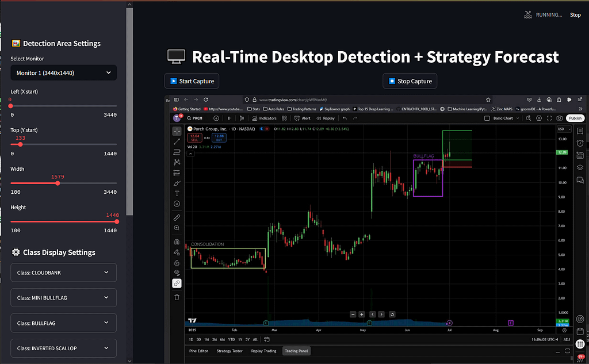Click the magnet mode icon
The image size is (589, 364).
pyautogui.click(x=177, y=242)
